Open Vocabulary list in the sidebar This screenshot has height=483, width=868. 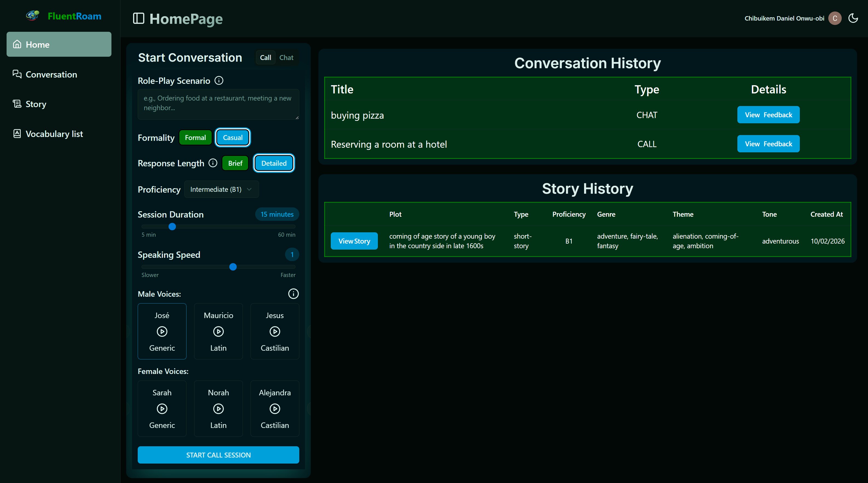54,134
